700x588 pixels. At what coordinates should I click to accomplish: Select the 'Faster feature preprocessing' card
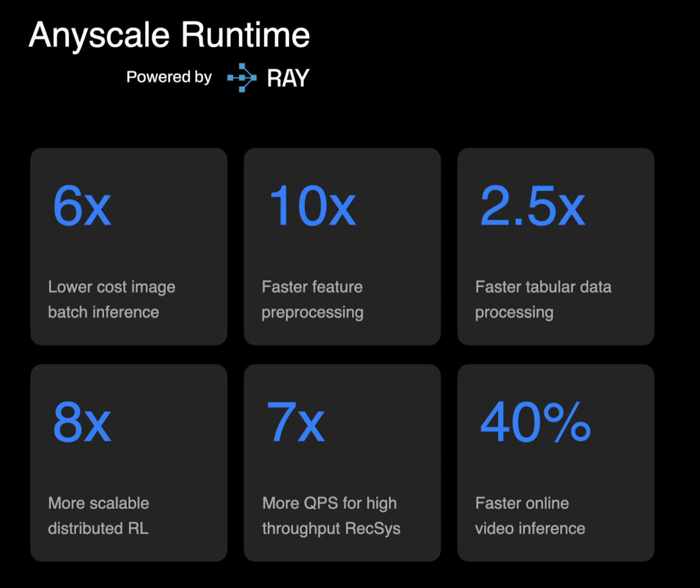click(342, 247)
